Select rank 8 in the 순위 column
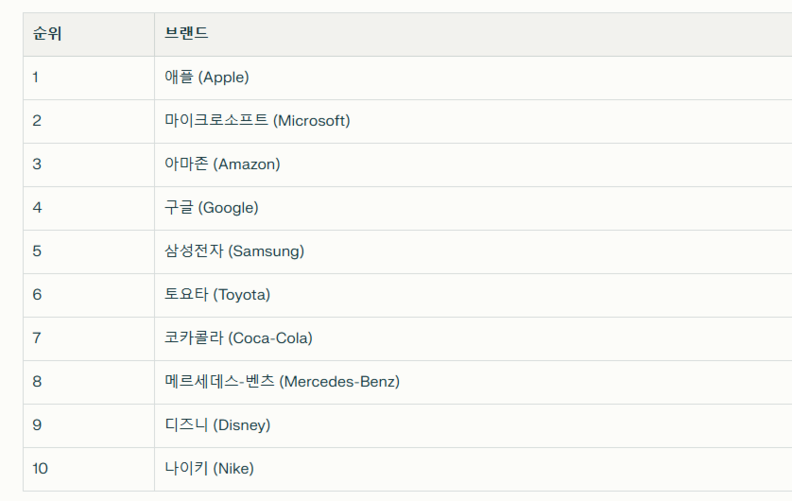The image size is (792, 501). [x=37, y=382]
